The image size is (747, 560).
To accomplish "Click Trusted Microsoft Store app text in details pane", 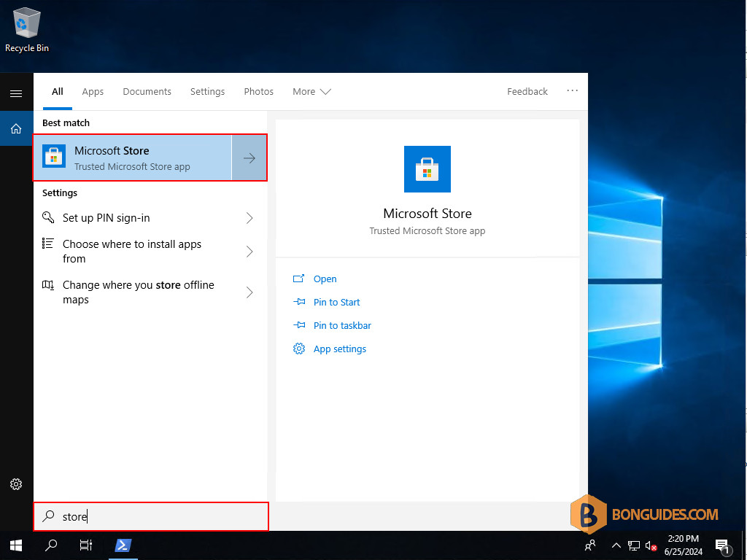I will (x=427, y=231).
